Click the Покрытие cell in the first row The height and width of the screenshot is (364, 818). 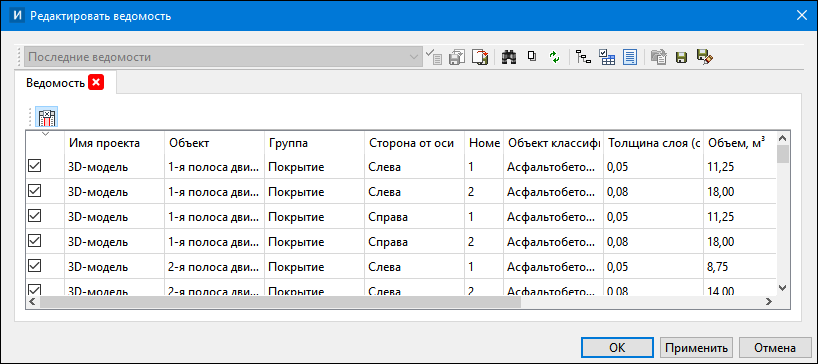click(x=315, y=167)
